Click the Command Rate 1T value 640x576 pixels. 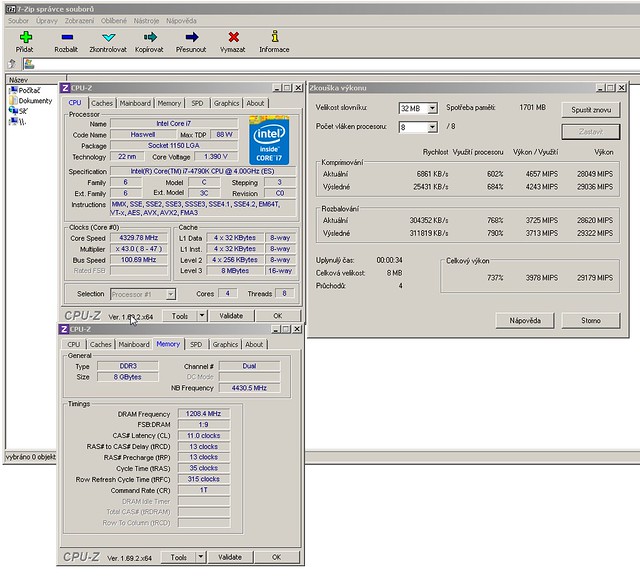(x=204, y=490)
